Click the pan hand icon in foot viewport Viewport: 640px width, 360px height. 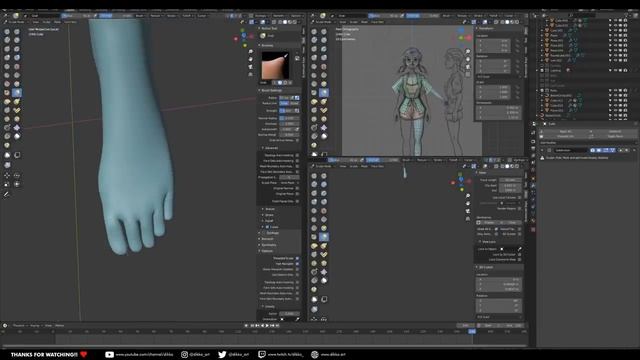click(x=250, y=59)
